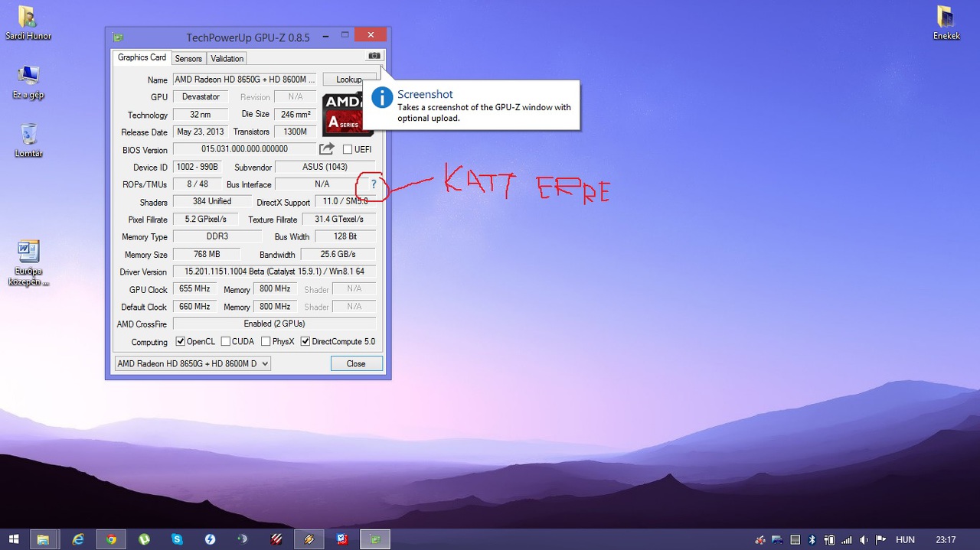Open the Winamp taskbar icon
The image size is (980, 550).
click(309, 539)
